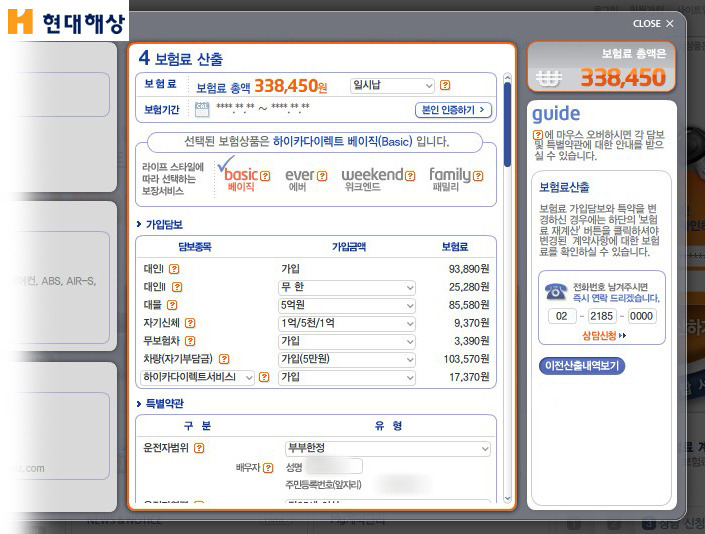Image resolution: width=705 pixels, height=534 pixels.
Task: Show help for 자기신체 coverage
Action: [x=190, y=323]
